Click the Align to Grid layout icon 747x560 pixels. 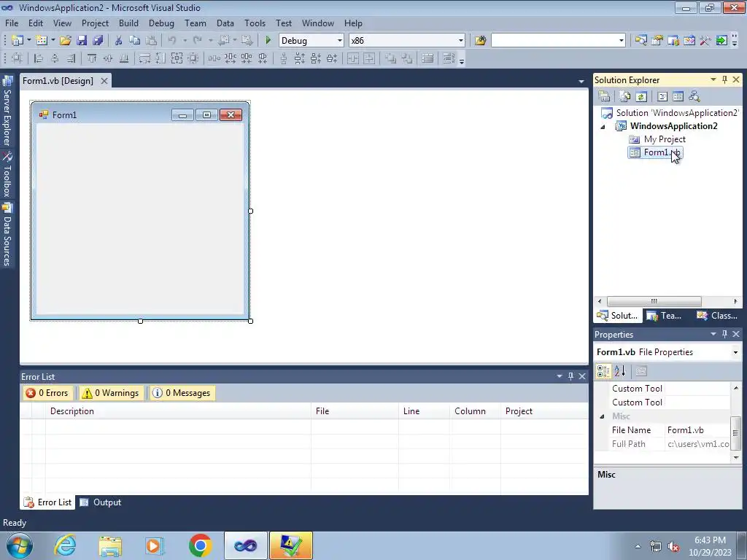(17, 58)
